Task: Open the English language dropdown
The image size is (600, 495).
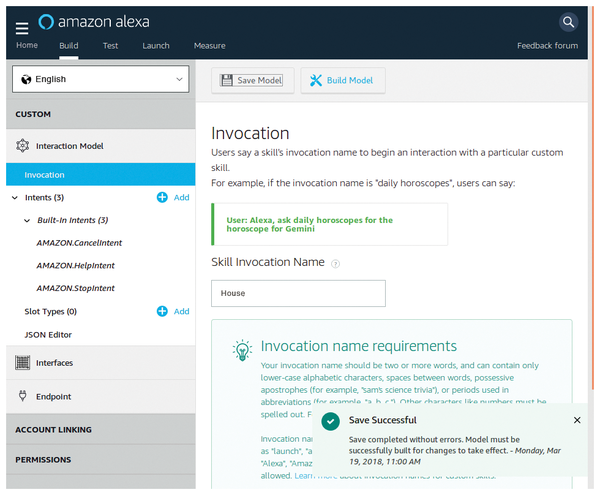Action: 101,79
